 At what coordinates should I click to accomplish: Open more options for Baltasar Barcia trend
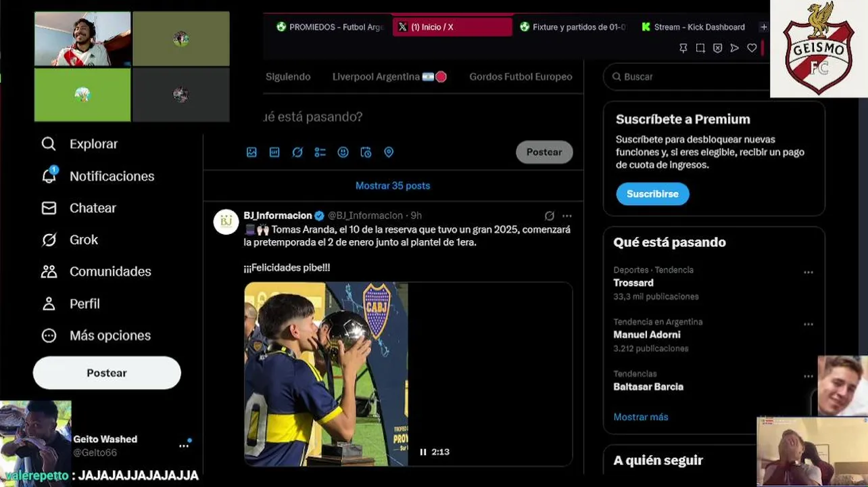pyautogui.click(x=809, y=376)
